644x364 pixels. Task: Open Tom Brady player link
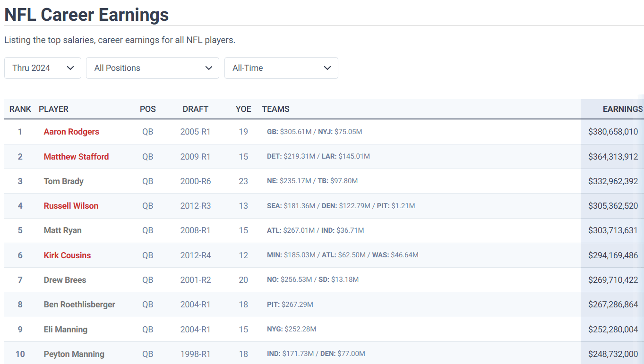(64, 181)
